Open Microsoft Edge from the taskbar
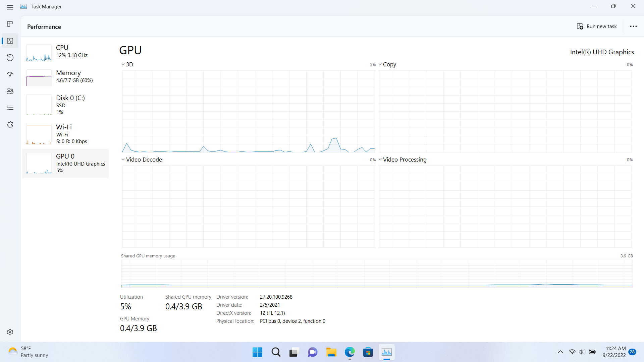This screenshot has width=644, height=362. tap(350, 352)
